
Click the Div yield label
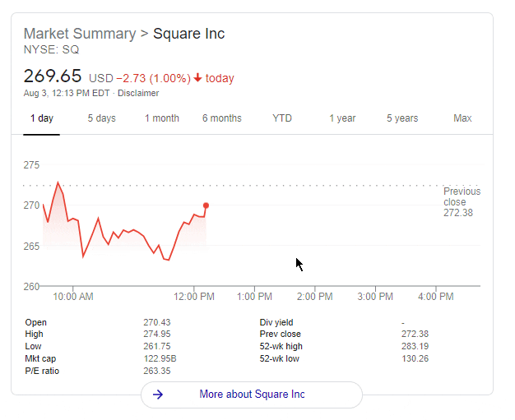276,322
